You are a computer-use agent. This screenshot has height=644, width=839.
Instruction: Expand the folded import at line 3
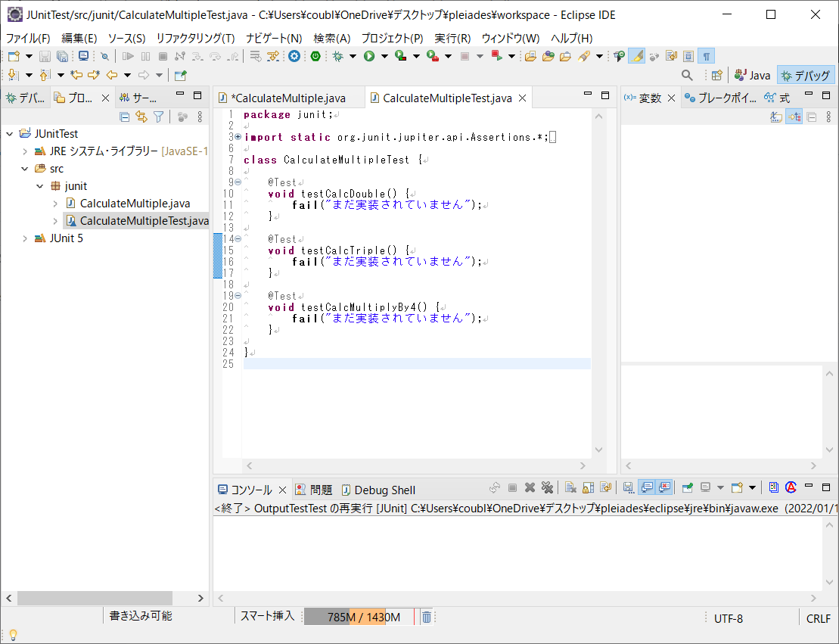pos(238,137)
